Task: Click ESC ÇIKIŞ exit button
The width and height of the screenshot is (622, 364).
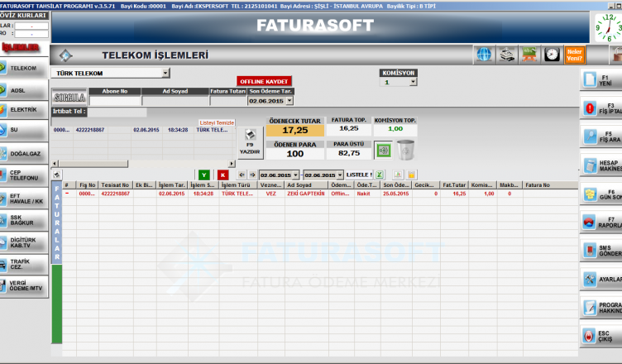Action: tap(601, 336)
